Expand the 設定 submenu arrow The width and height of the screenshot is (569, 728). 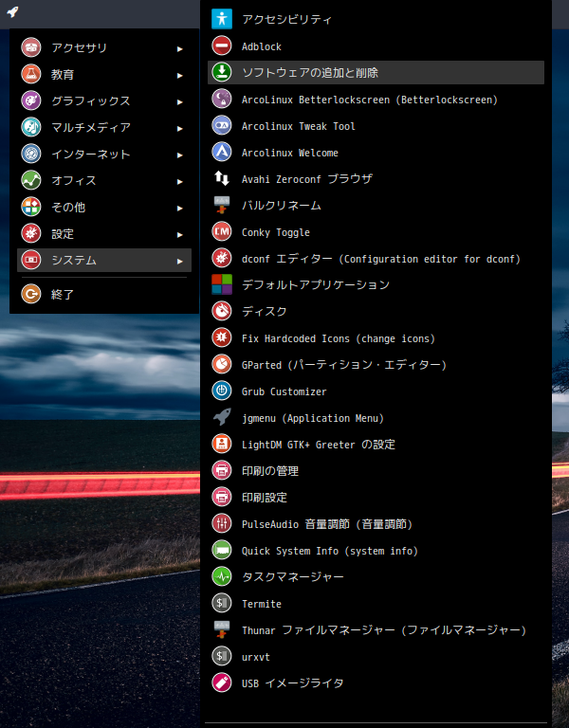(x=180, y=234)
